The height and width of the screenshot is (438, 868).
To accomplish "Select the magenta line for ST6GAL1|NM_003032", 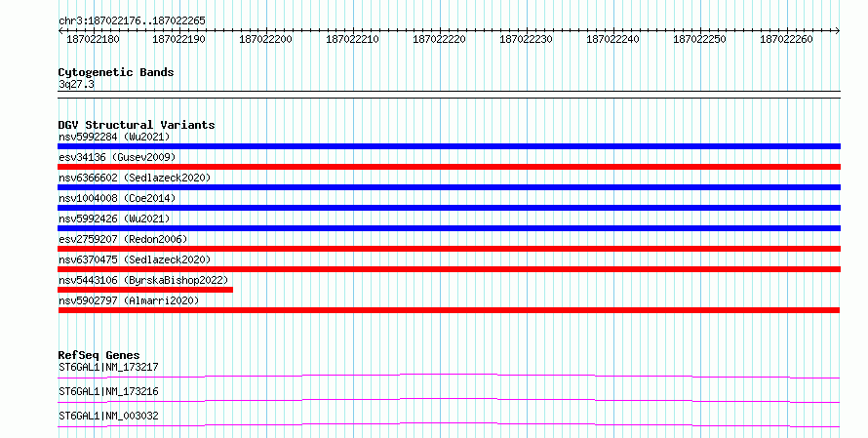I will click(449, 424).
